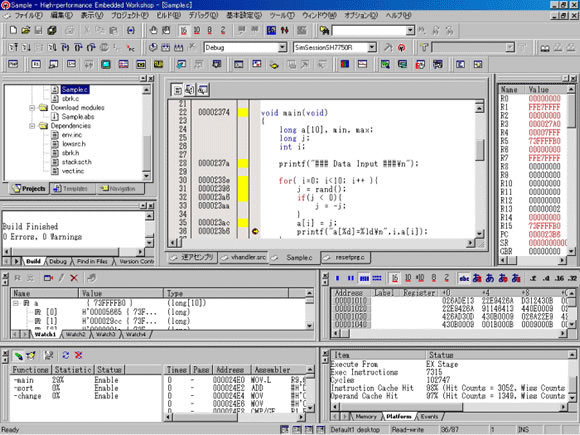Click the Address header in memory window

[348, 293]
